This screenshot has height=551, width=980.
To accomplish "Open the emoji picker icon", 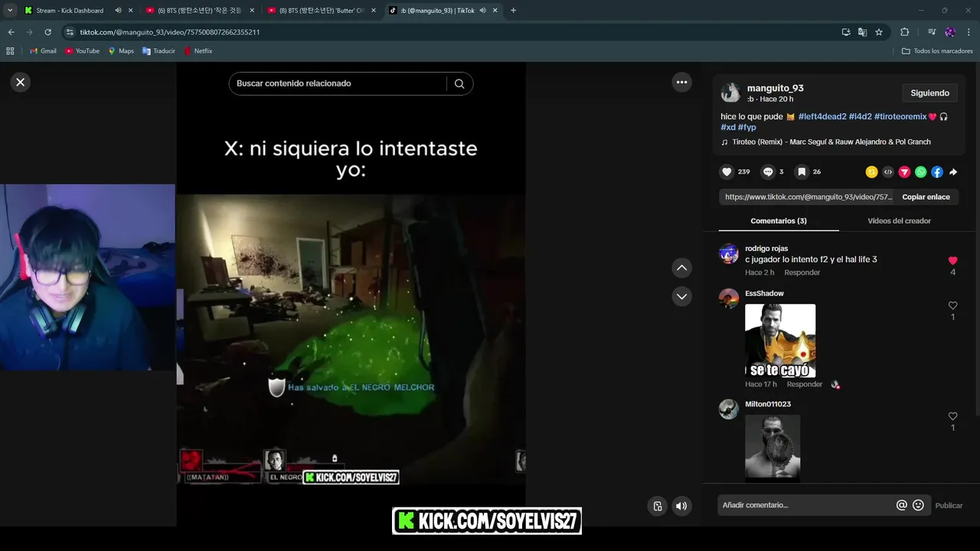I will (x=918, y=505).
